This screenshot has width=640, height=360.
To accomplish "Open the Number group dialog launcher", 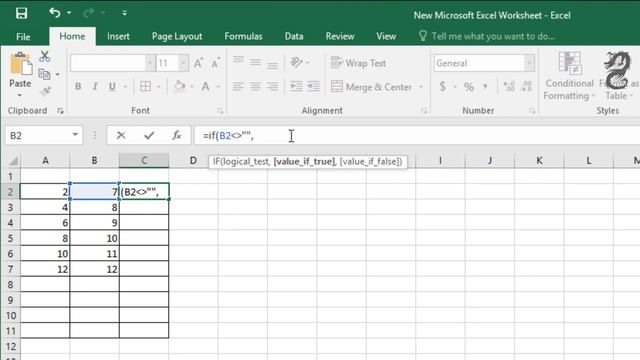I will [532, 111].
